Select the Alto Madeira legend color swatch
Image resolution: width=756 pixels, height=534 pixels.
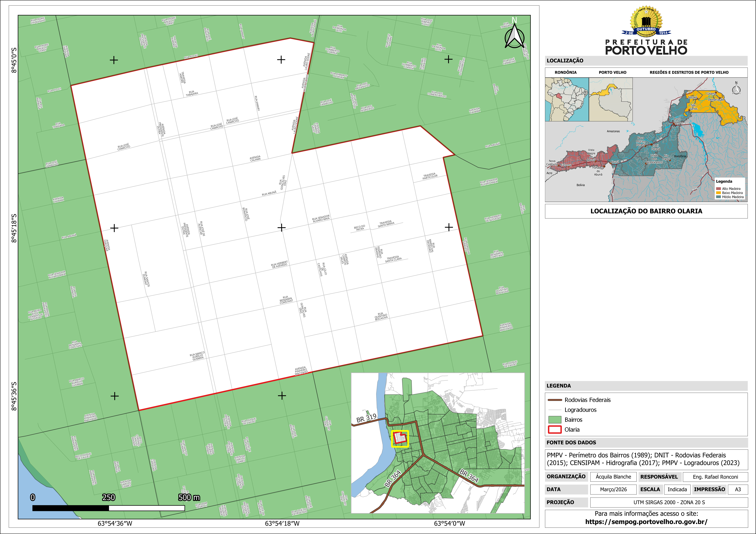point(719,189)
